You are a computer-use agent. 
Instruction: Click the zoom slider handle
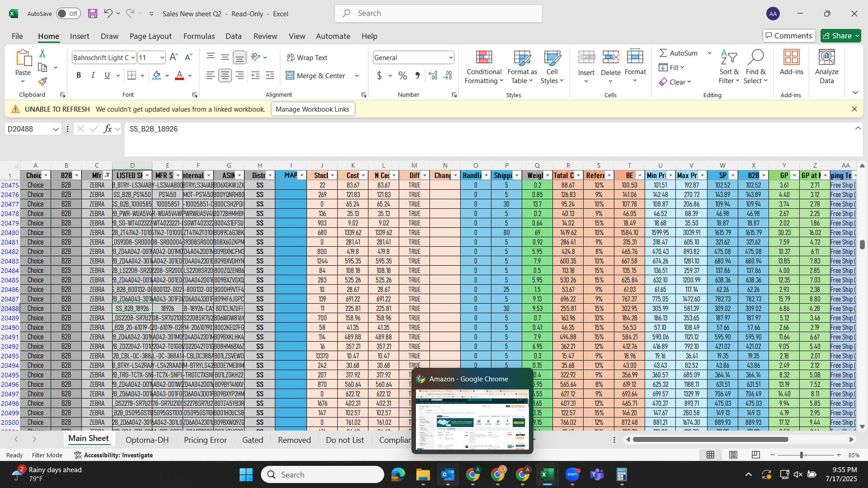click(802, 455)
